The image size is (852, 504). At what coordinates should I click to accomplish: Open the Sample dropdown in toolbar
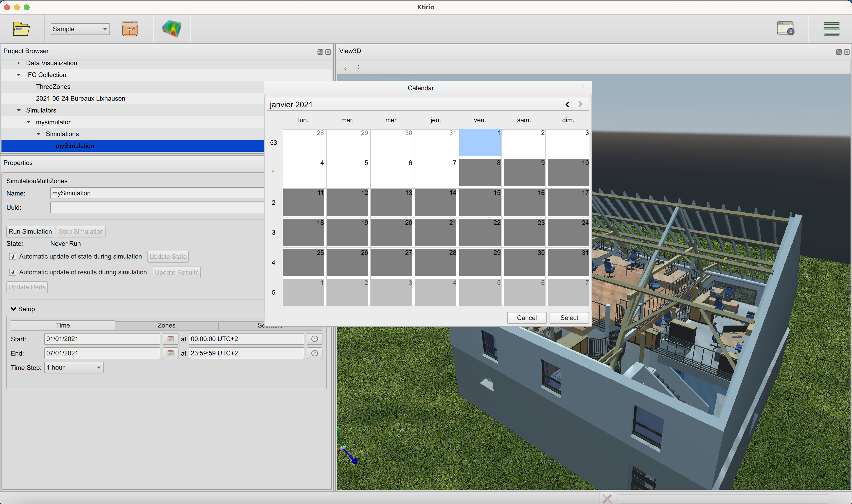click(x=80, y=29)
